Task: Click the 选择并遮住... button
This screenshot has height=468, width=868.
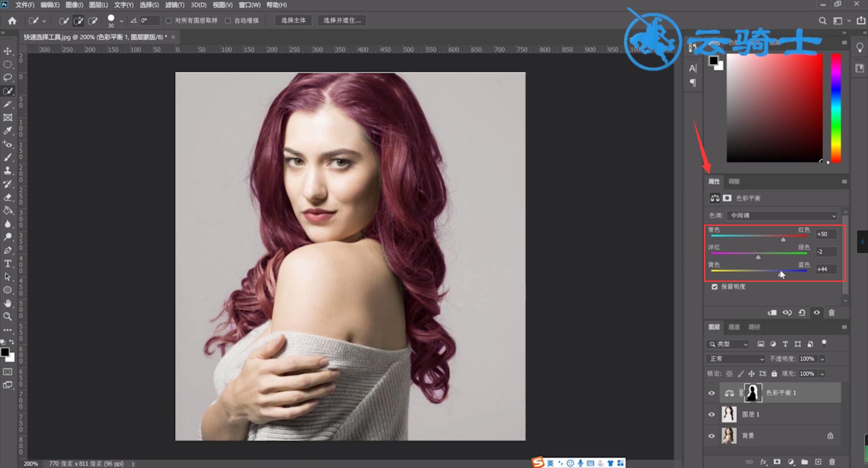Action: [342, 20]
